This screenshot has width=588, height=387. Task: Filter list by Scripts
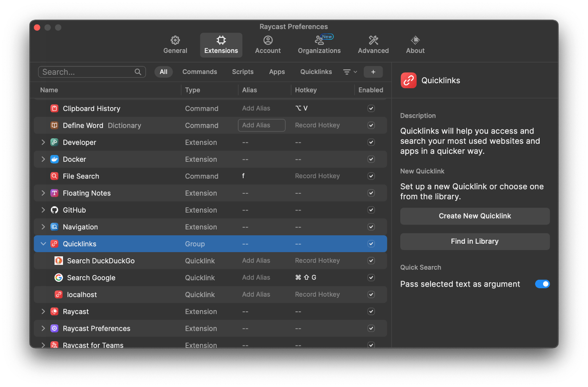coord(243,72)
